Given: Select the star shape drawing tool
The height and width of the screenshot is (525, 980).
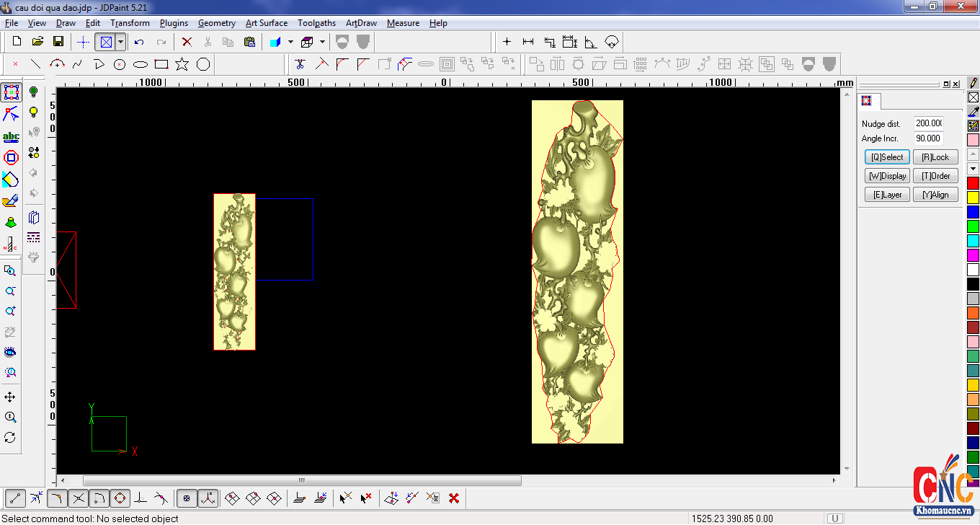Looking at the screenshot, I should (182, 64).
